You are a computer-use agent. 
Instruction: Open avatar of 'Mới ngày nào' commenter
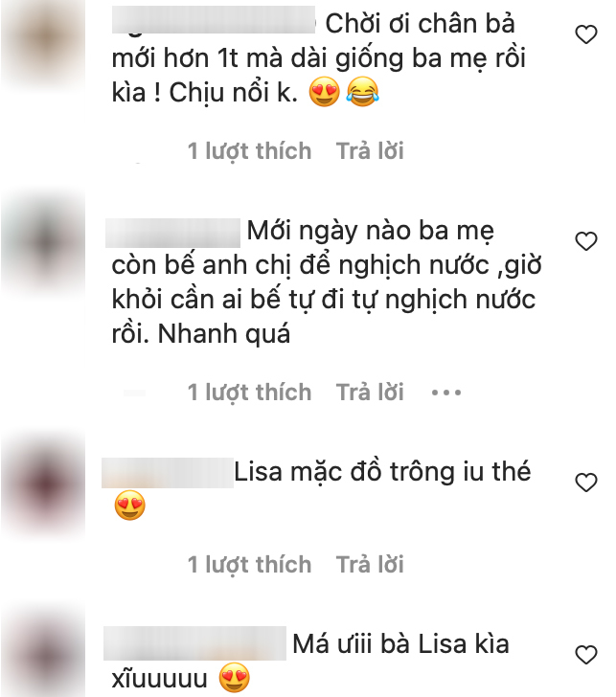tap(43, 242)
